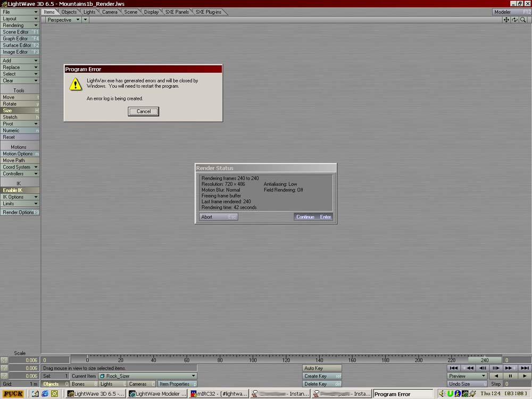Toggle the Y scale axis button
The image size is (532, 399).
click(x=4, y=368)
